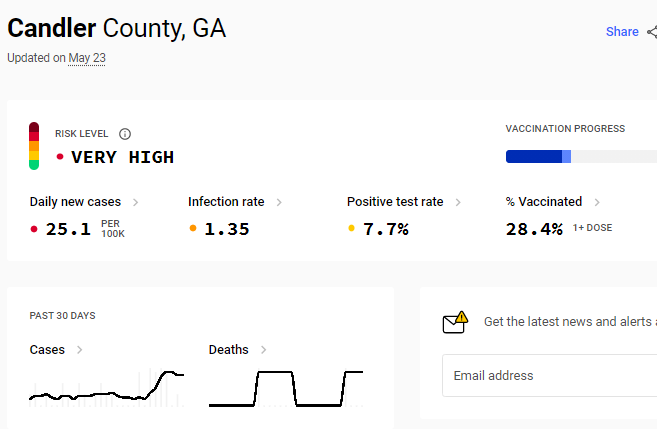Click the risk level info icon
Image resolution: width=657 pixels, height=429 pixels.
tap(125, 134)
